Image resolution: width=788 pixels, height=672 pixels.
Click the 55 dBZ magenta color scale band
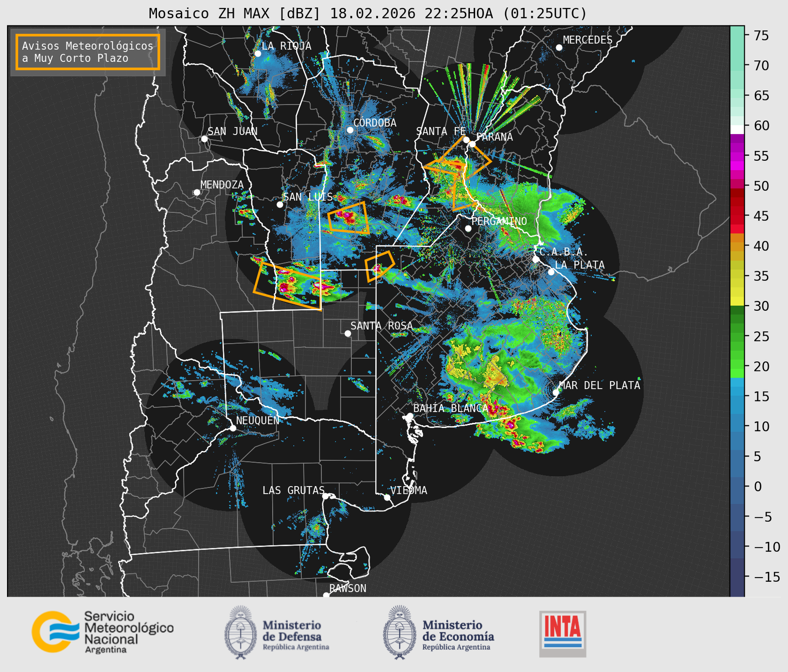point(737,156)
